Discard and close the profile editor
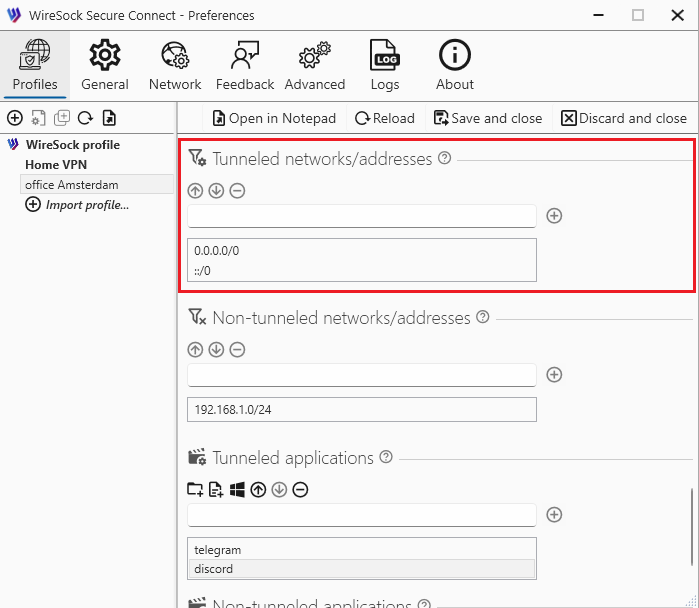The height and width of the screenshot is (608, 699). point(624,118)
